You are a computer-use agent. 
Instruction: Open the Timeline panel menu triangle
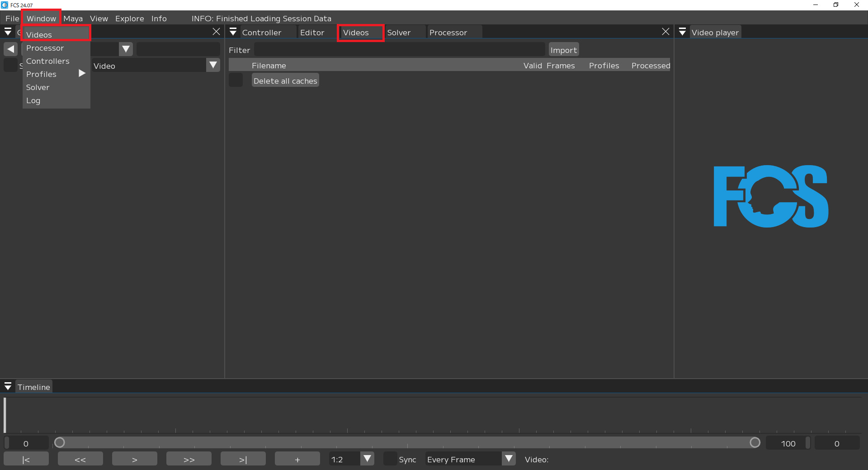click(8, 387)
